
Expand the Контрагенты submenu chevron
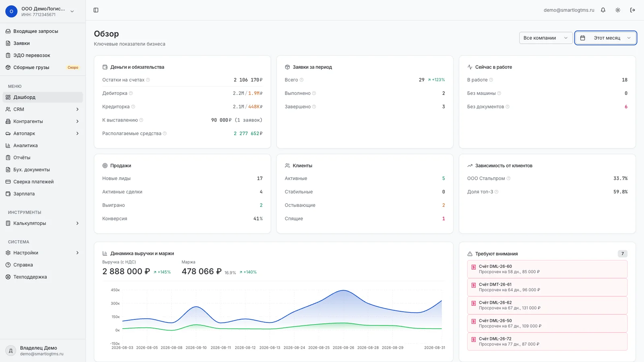[77, 121]
